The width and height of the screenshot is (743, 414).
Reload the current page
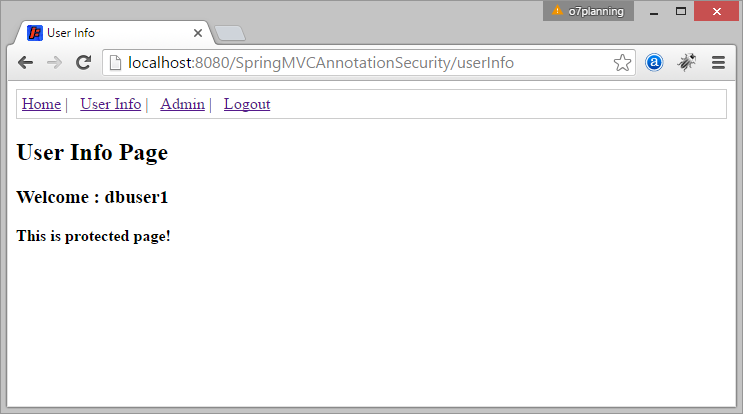[x=83, y=63]
